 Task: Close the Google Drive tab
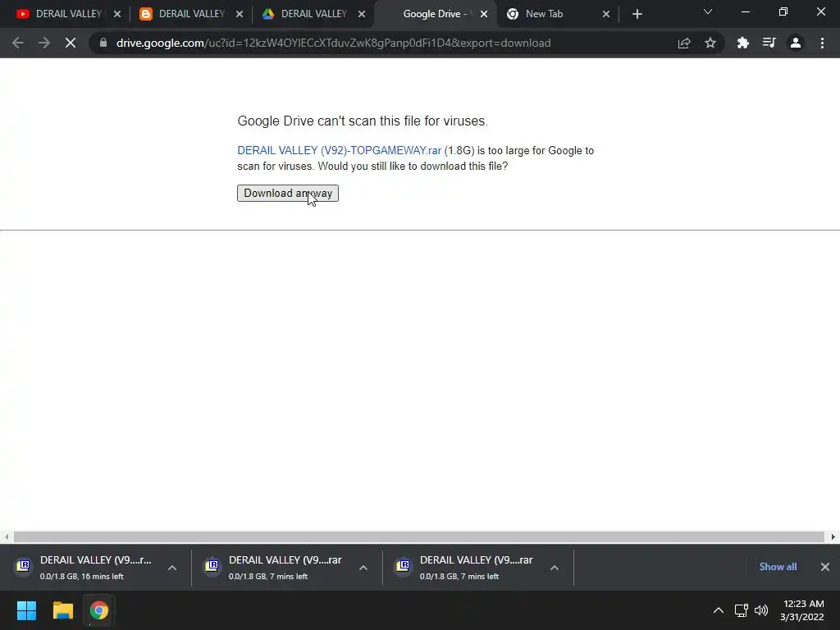484,14
